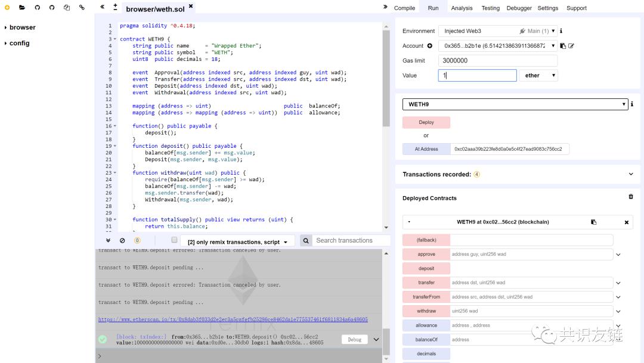Click the search magnifier icon

[x=306, y=241]
